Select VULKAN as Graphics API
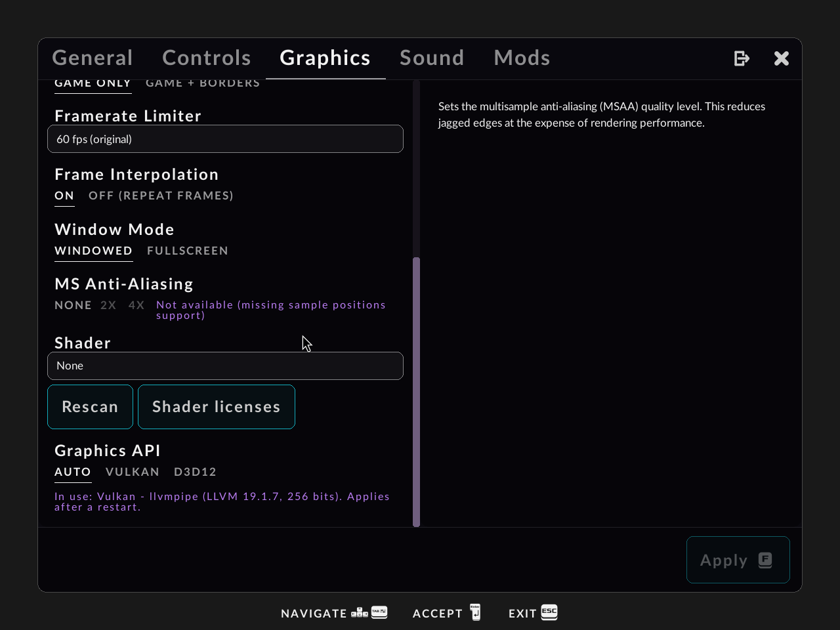 pyautogui.click(x=133, y=472)
